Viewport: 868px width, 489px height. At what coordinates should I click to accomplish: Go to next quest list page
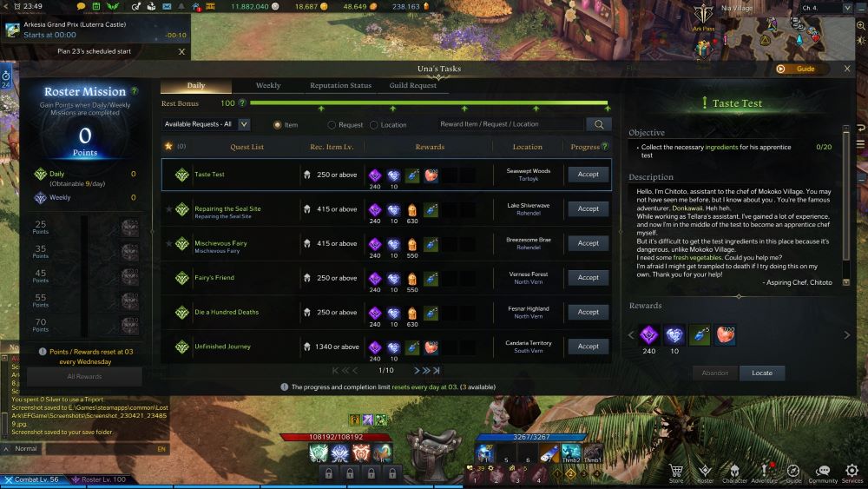click(x=417, y=371)
